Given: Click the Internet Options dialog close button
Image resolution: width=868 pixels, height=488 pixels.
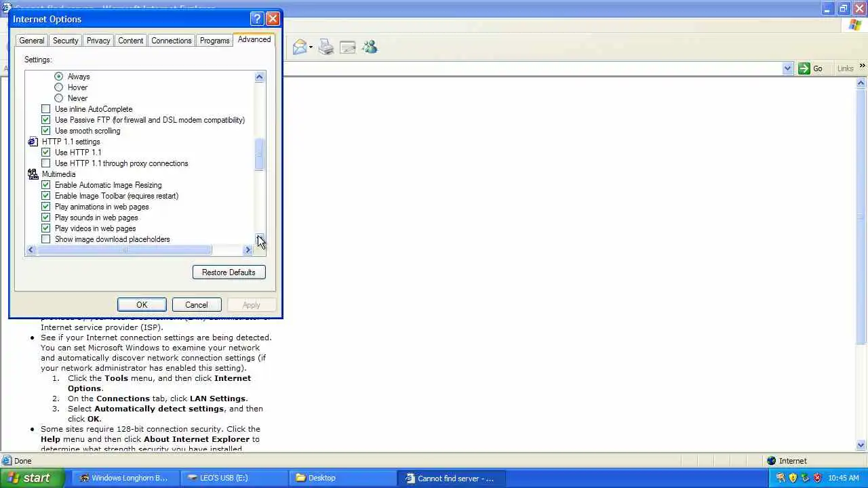Looking at the screenshot, I should pyautogui.click(x=273, y=19).
